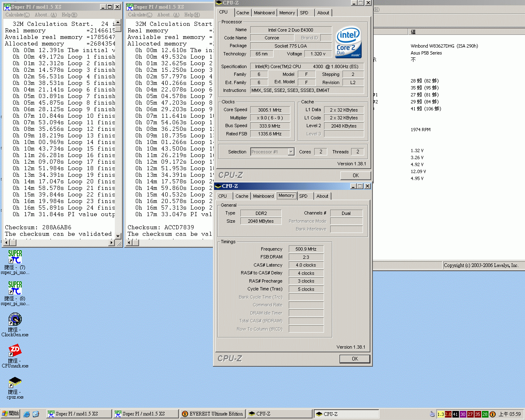Switch to Memory tab in upper CPU-Z
The image size is (525, 420).
[287, 13]
